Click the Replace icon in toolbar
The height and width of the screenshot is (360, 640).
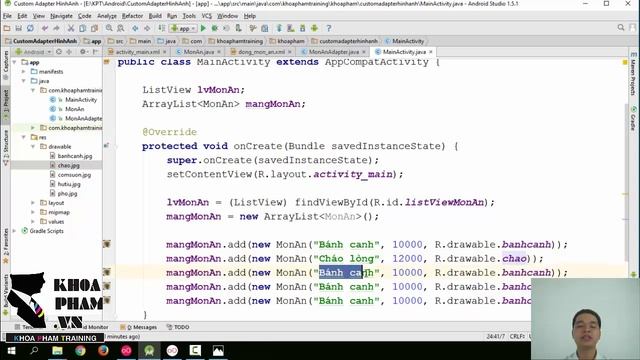(x=121, y=28)
